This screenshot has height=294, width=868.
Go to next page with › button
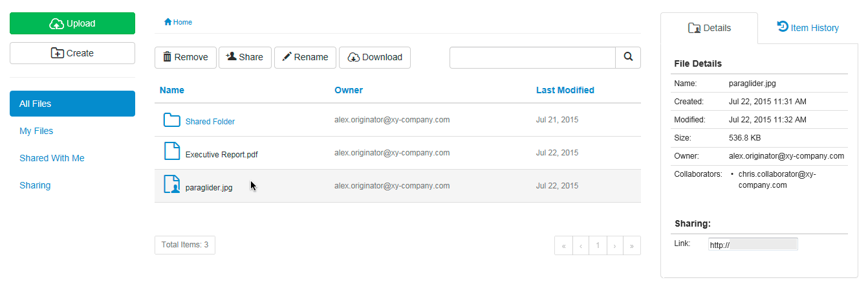coord(614,245)
